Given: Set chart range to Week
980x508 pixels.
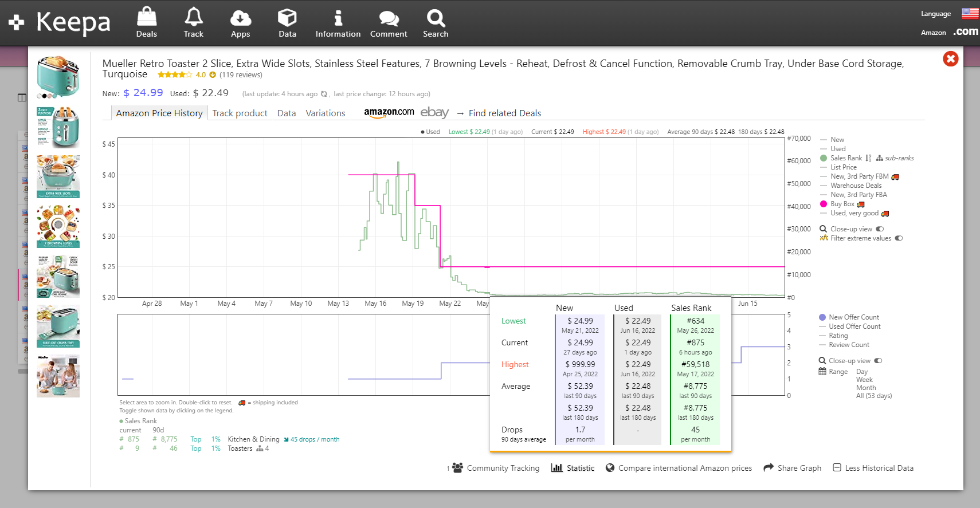Looking at the screenshot, I should (x=864, y=380).
